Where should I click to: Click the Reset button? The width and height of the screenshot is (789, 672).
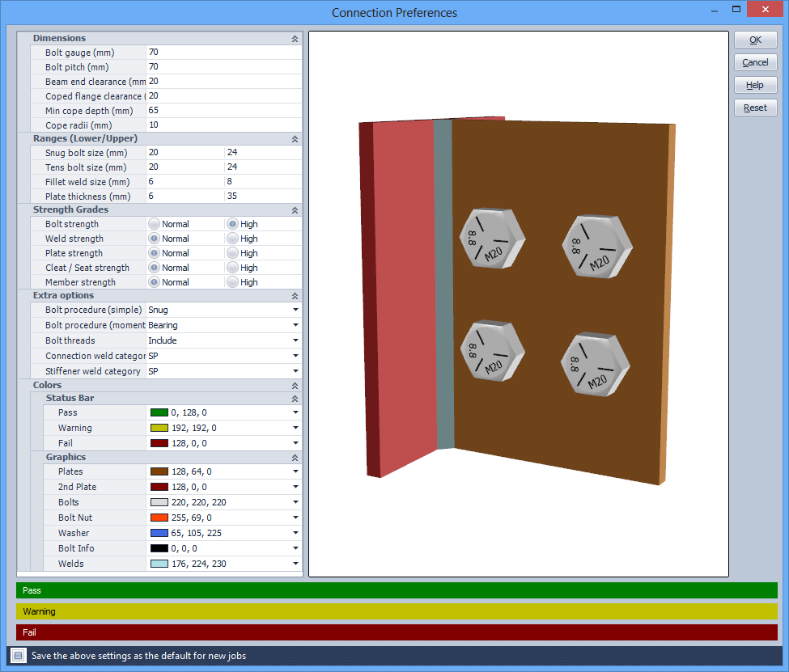[755, 108]
